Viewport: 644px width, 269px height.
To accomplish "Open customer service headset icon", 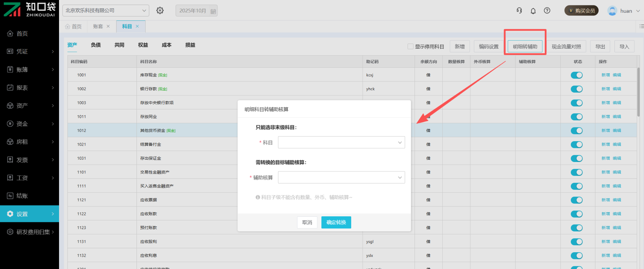I will (519, 11).
